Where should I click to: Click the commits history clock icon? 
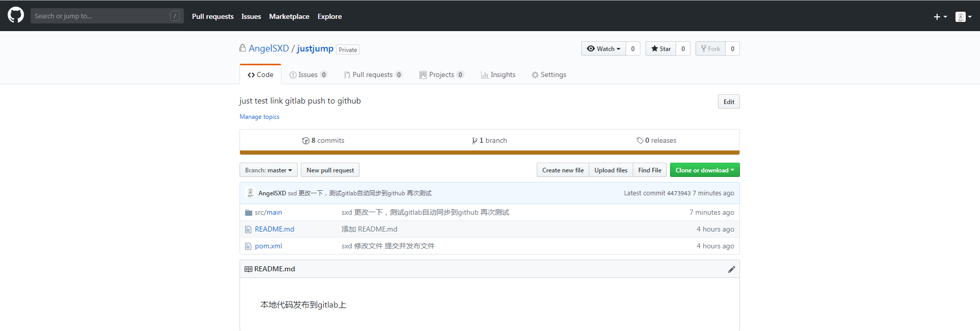tap(305, 141)
